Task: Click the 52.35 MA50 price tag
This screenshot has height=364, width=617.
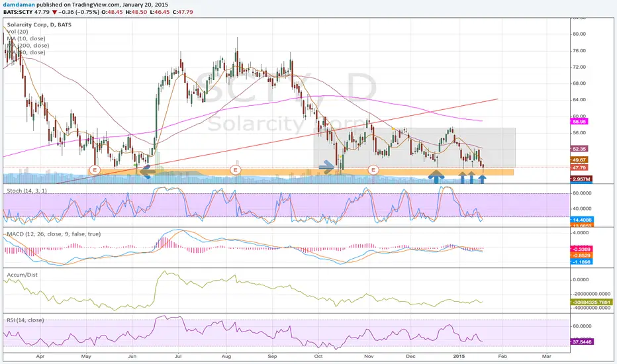Action: pos(580,149)
